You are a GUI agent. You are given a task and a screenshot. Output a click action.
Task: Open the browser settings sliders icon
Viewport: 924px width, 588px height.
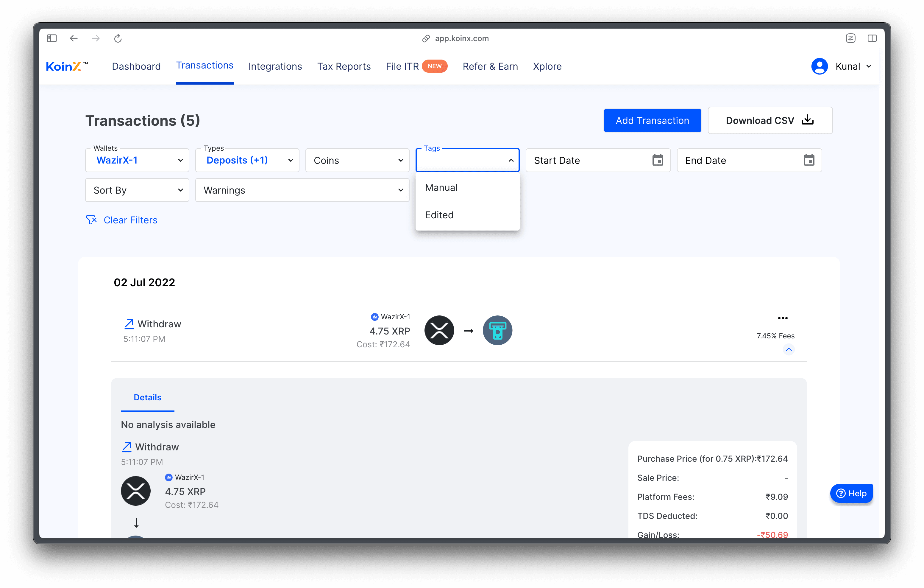[850, 38]
